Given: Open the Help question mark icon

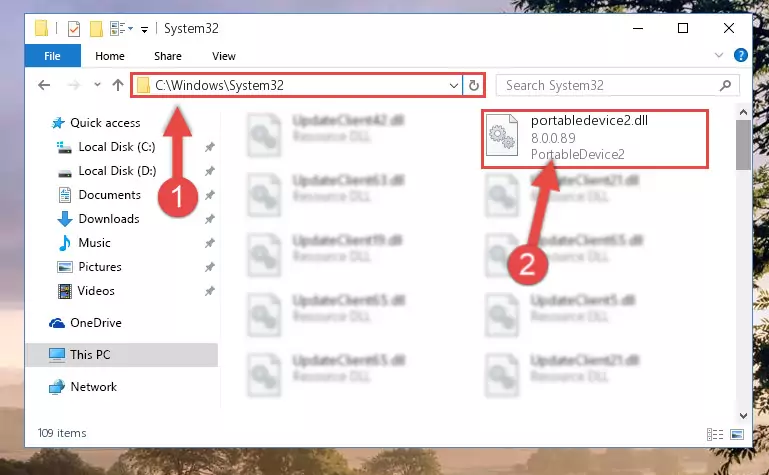Looking at the screenshot, I should click(x=741, y=55).
